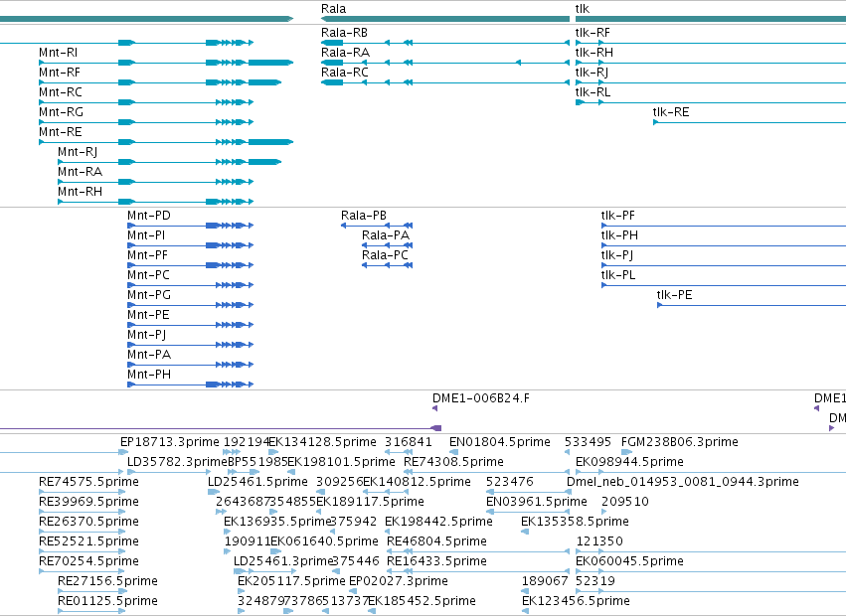This screenshot has width=846, height=616.
Task: Click the RE74308.5prime EST label
Action: point(453,462)
